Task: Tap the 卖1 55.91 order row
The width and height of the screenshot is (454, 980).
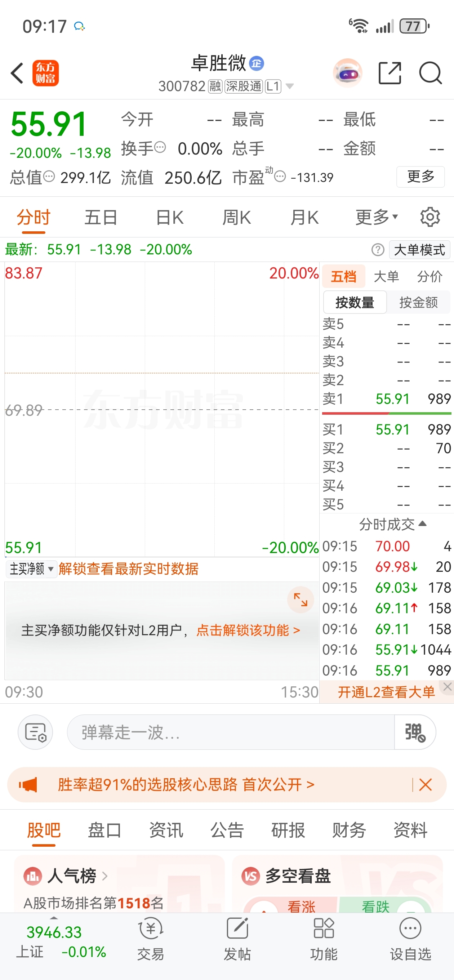Action: [x=387, y=399]
